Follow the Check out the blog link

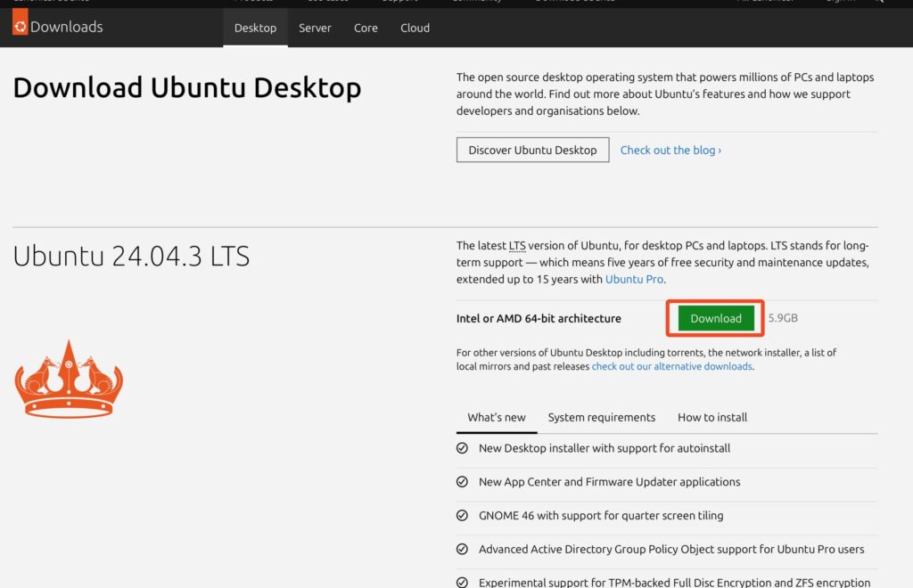(x=670, y=150)
